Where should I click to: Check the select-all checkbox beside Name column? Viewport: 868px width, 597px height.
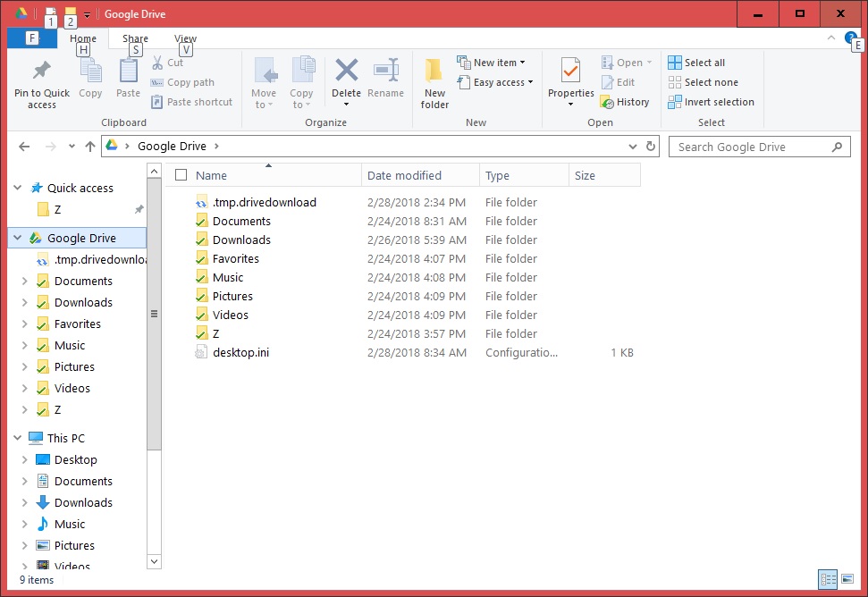(x=180, y=175)
